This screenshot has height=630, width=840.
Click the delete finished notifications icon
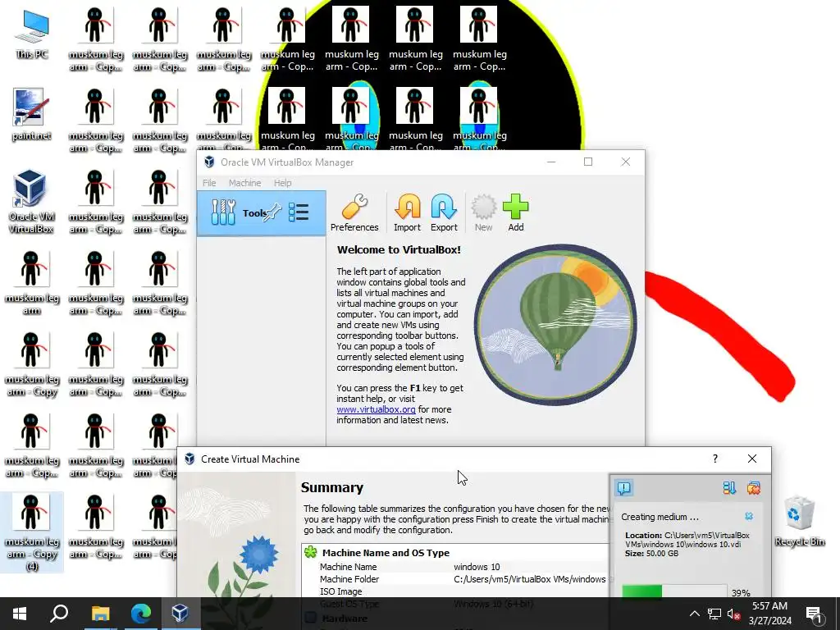point(754,487)
